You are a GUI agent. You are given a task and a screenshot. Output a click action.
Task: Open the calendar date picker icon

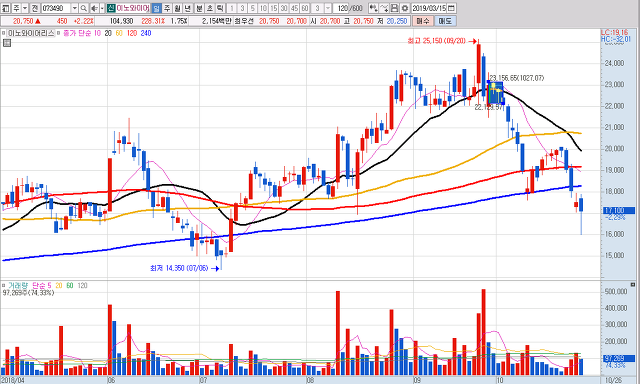(x=451, y=8)
